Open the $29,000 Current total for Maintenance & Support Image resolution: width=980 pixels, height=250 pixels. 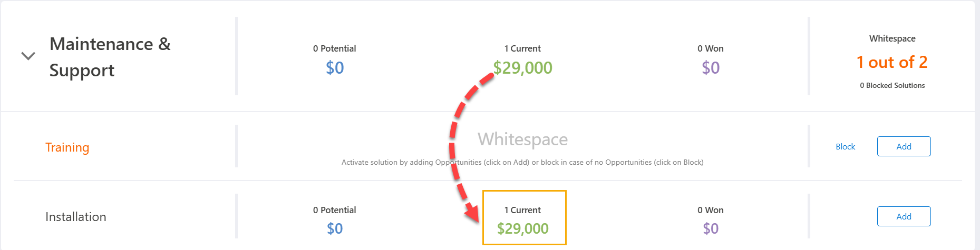pyautogui.click(x=522, y=68)
